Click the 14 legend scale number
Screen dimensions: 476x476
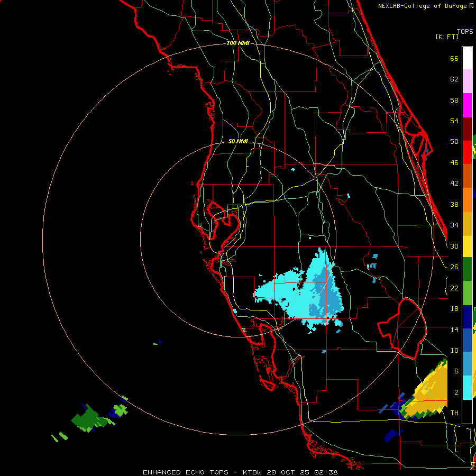[x=454, y=329]
